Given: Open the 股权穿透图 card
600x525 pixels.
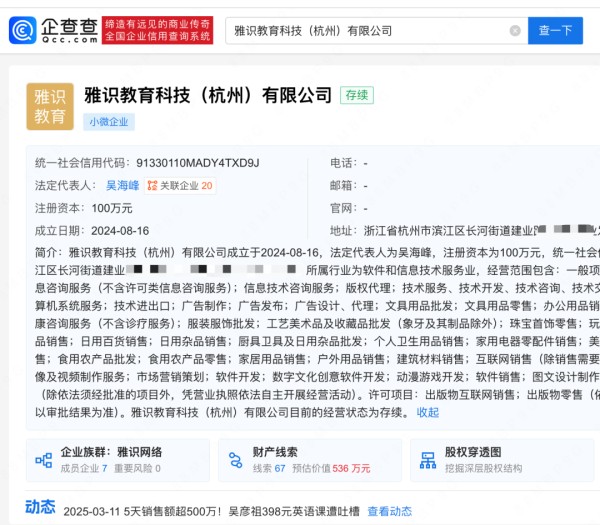Looking at the screenshot, I should pos(502,460).
